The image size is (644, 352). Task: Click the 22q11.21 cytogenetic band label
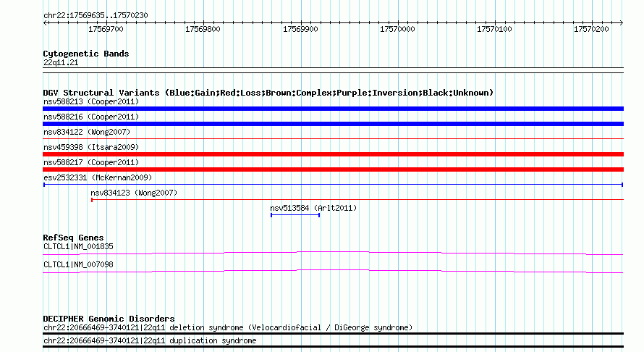click(61, 62)
